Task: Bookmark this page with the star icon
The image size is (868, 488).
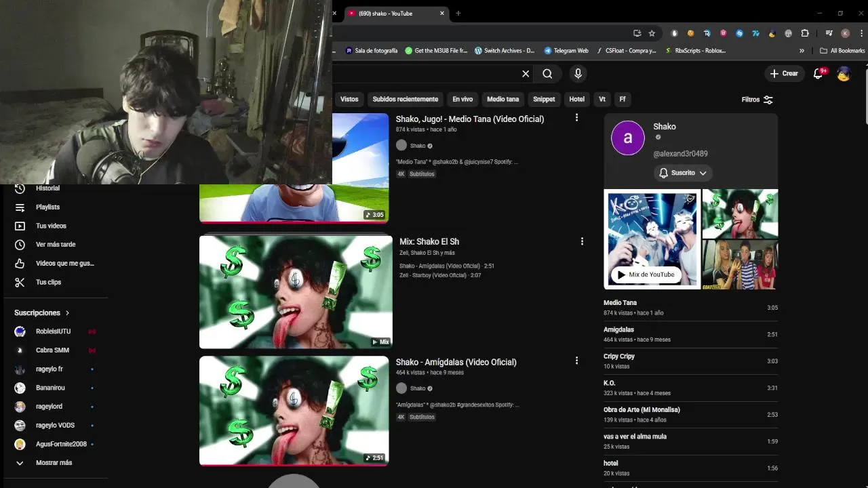Action: point(652,33)
